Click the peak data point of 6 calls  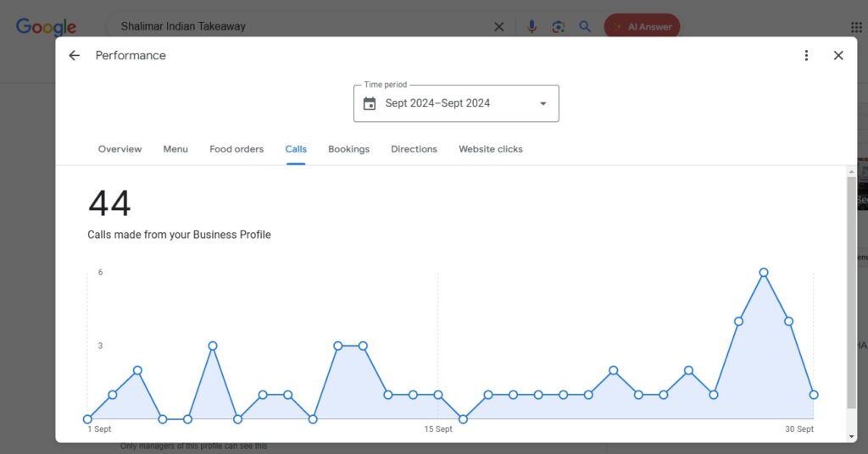pyautogui.click(x=764, y=273)
